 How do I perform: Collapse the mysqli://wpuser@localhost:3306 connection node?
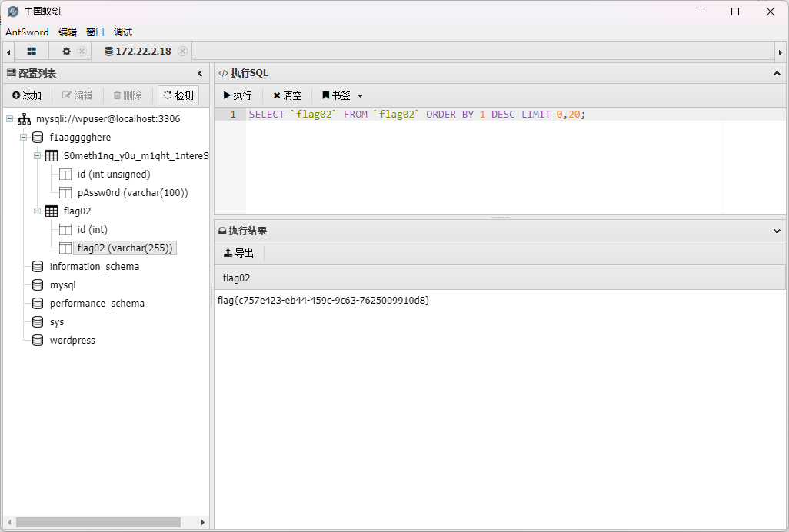point(9,119)
